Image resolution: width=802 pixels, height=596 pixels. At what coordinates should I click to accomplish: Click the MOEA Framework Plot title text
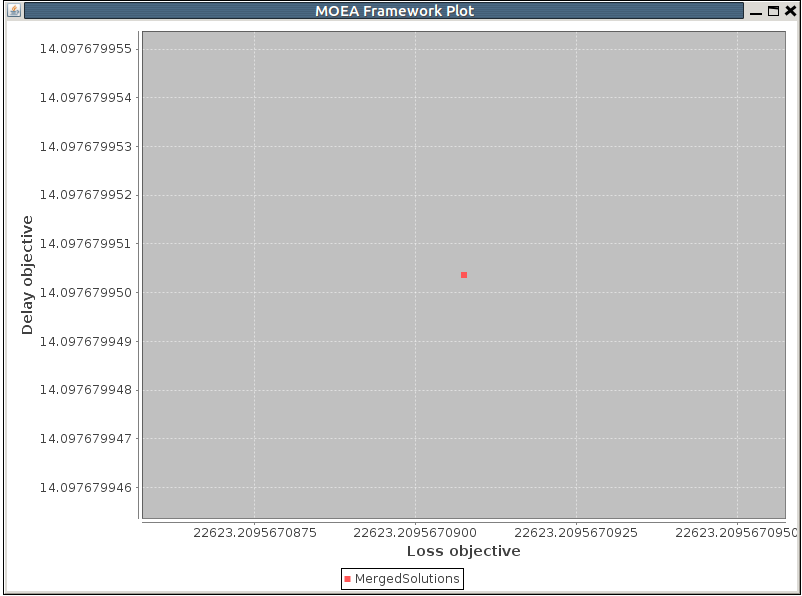(395, 11)
